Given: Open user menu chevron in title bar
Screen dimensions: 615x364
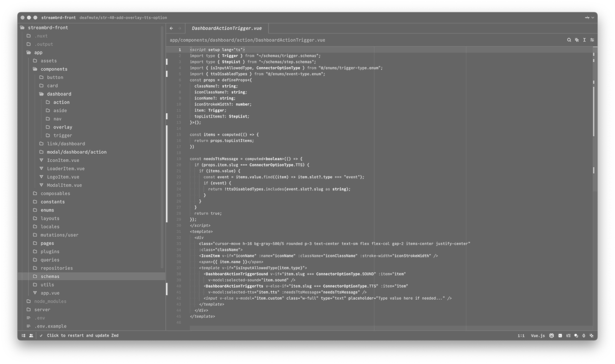Looking at the screenshot, I should click(593, 17).
